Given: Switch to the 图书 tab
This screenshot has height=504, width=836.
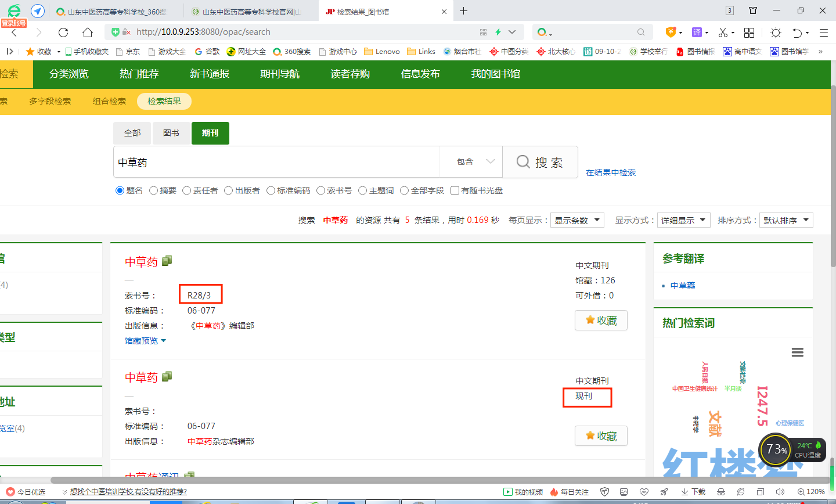Looking at the screenshot, I should coord(171,133).
